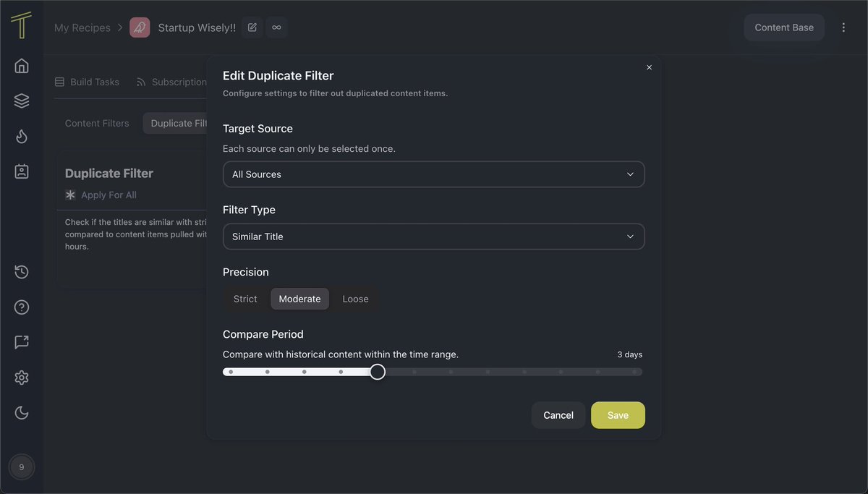Click the infinity icon beside recipe name
Screen dimensions: 868x494
276,27
